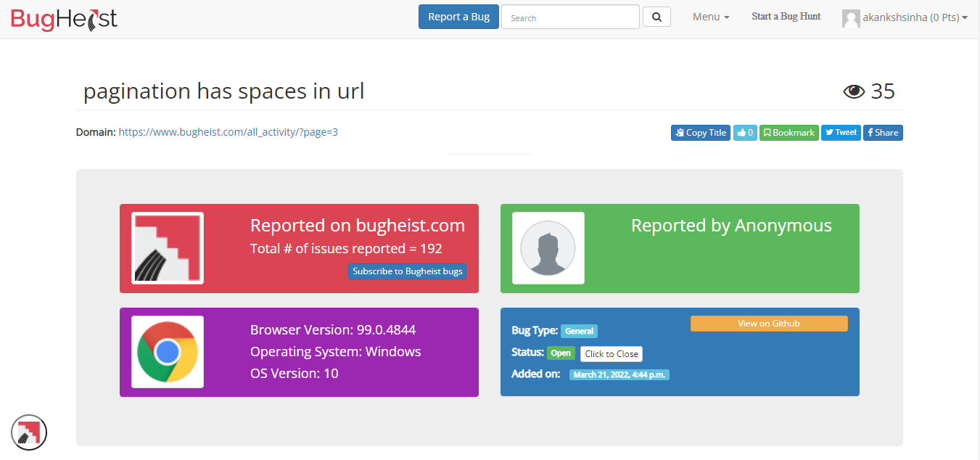Click the search magnifier icon
980x460 pixels.
[656, 16]
